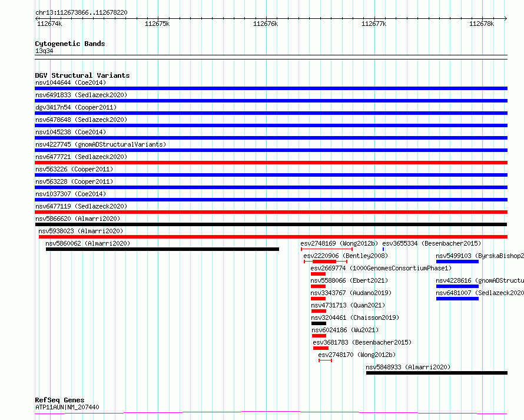The width and height of the screenshot is (524, 420).
Task: Select nsv5866620 (Almarri2020) label
Action: pyautogui.click(x=78, y=219)
